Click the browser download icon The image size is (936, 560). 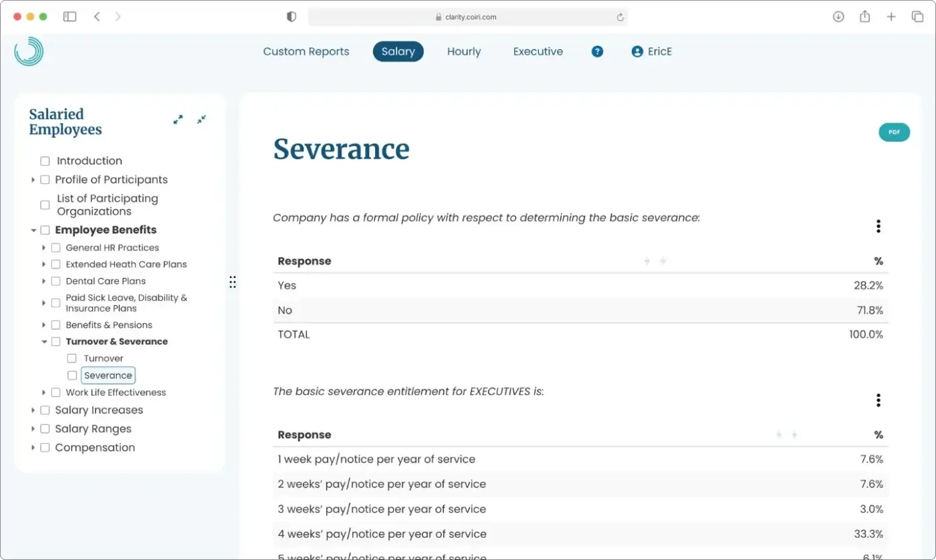[838, 16]
